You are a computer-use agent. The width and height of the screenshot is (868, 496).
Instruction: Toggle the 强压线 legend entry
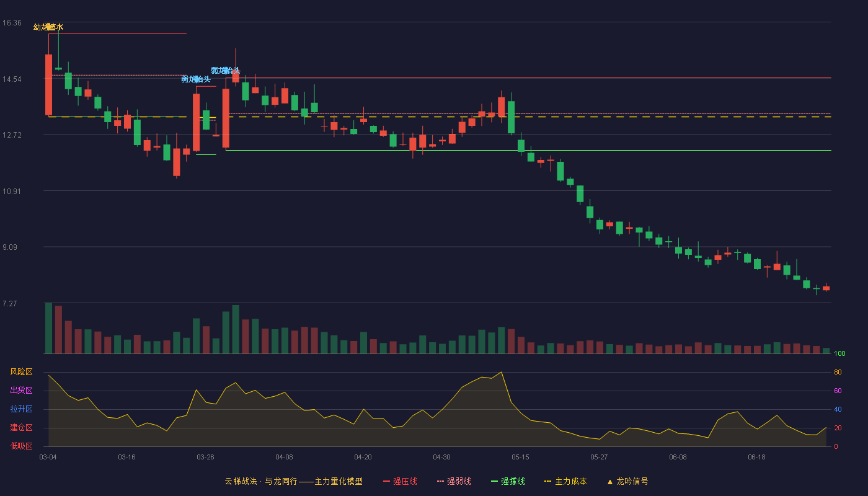point(400,481)
